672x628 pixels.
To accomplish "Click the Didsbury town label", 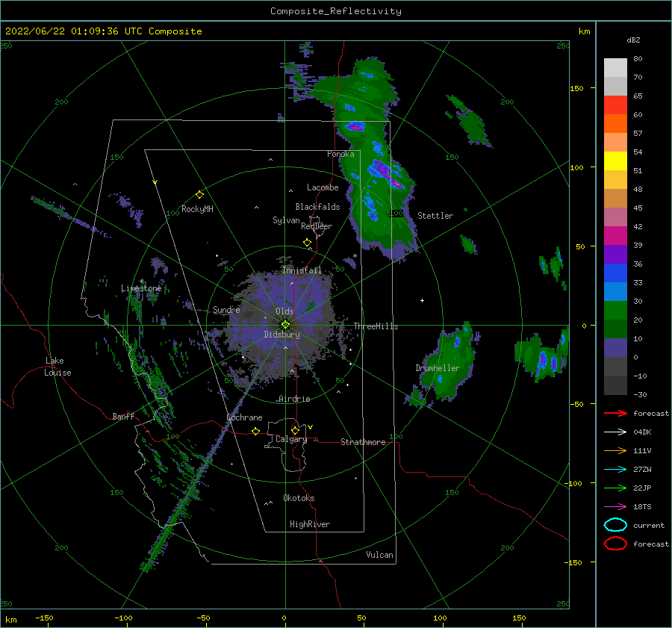I will pos(281,335).
